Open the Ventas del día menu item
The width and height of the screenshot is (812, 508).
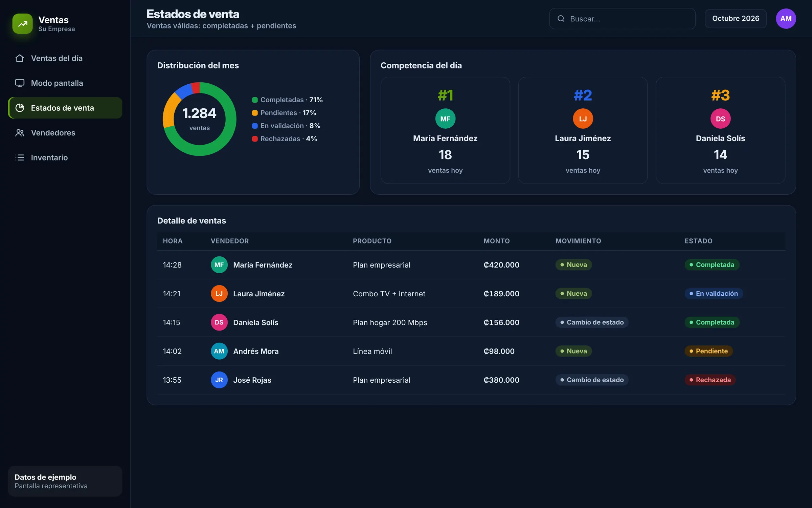(x=65, y=58)
